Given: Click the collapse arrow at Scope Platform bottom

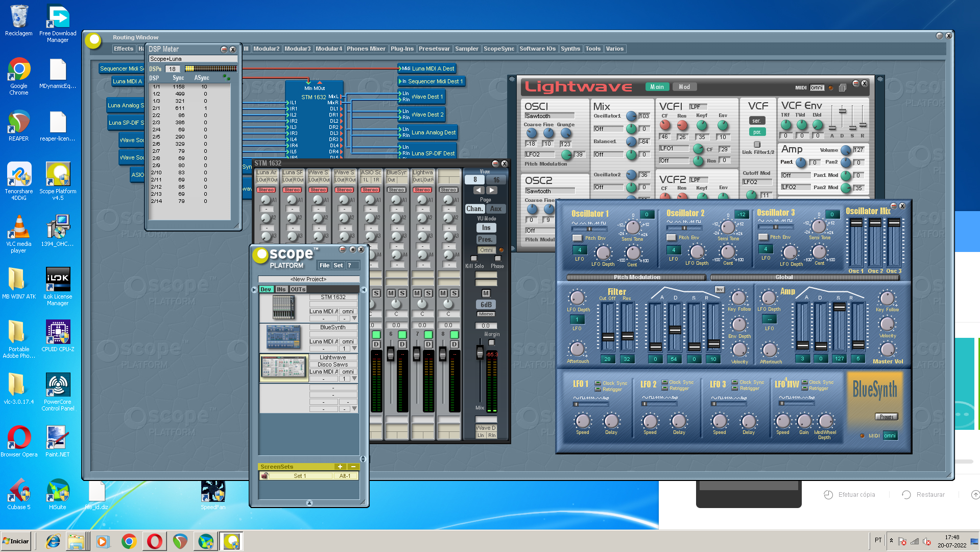Looking at the screenshot, I should tap(309, 503).
